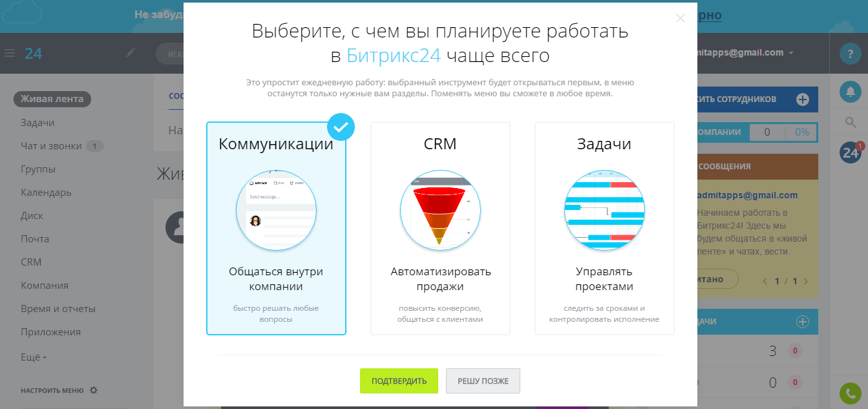Click the pencil icon to rename the portal
This screenshot has width=868, height=409.
pyautogui.click(x=129, y=53)
